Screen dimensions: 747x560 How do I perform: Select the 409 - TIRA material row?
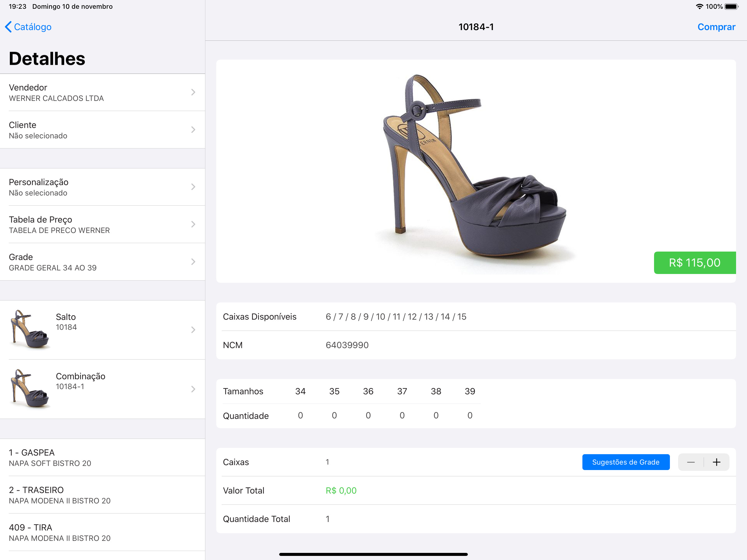point(102,532)
